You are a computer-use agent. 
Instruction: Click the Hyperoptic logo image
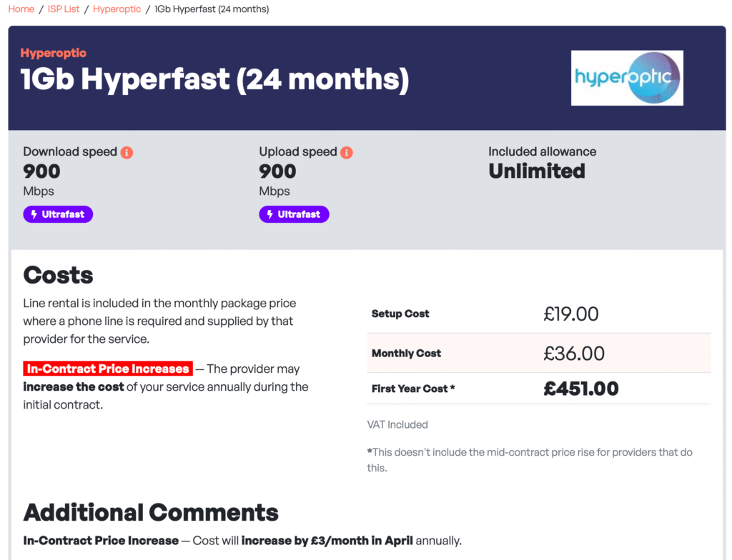[x=627, y=78]
